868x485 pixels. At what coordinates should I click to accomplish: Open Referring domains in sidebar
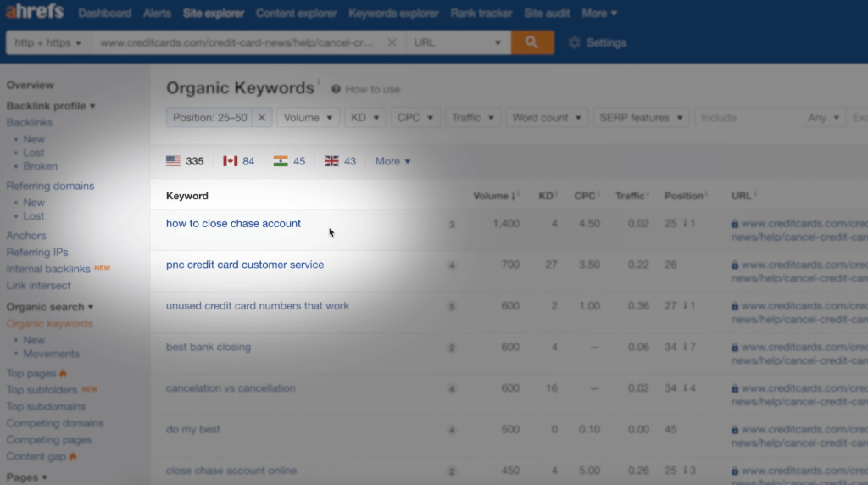click(50, 186)
